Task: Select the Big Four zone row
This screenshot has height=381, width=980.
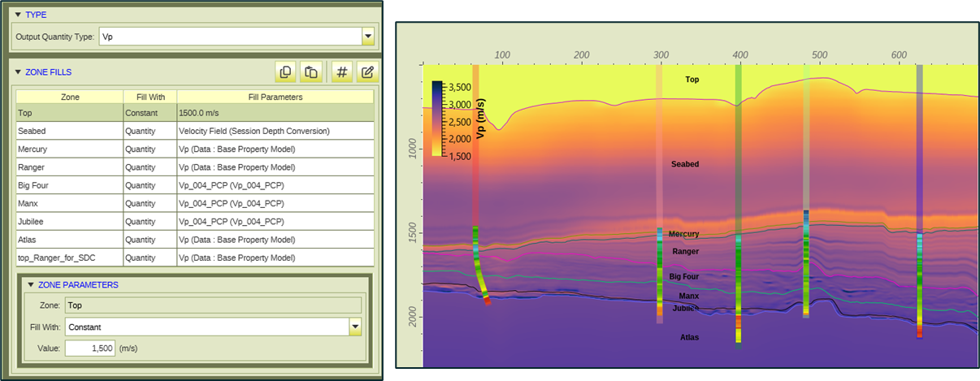Action: pos(195,185)
